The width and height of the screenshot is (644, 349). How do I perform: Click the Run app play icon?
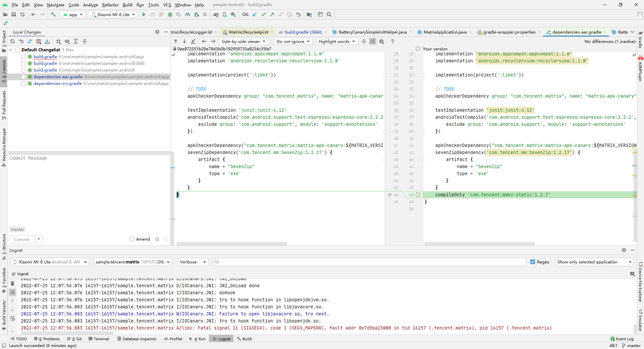click(144, 14)
